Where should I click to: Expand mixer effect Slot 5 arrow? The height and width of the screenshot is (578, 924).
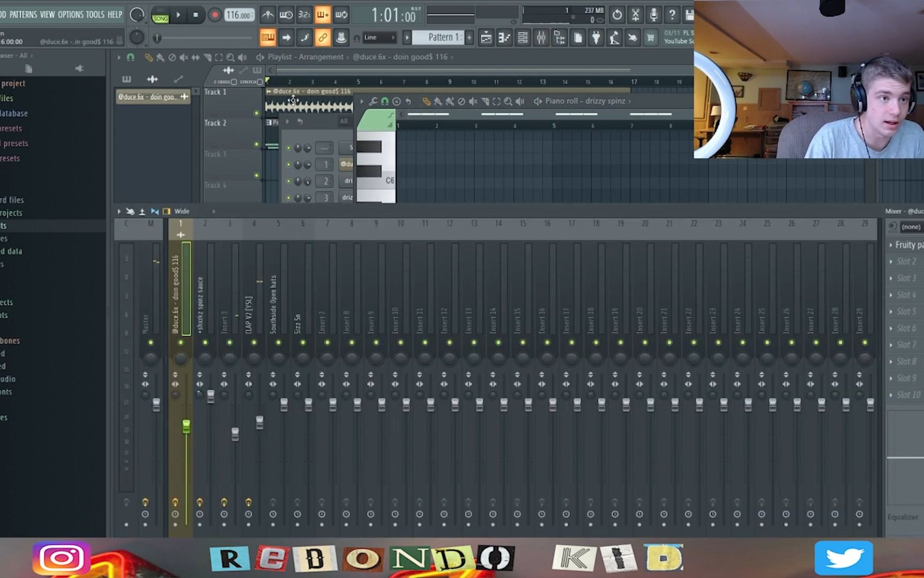coord(891,311)
